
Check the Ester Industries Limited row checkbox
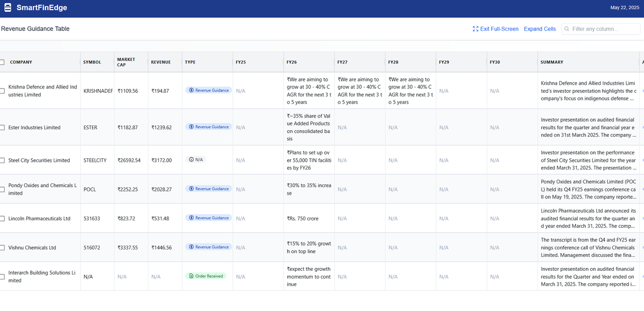coord(2,128)
